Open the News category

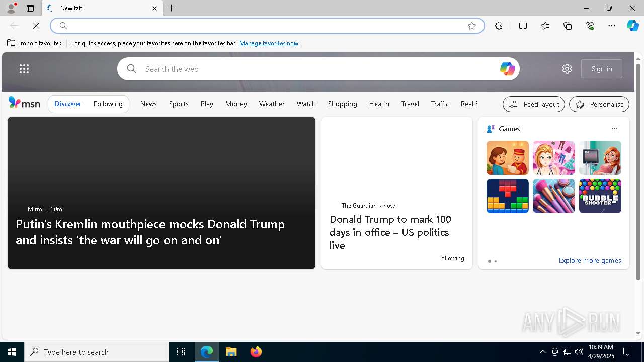(148, 104)
